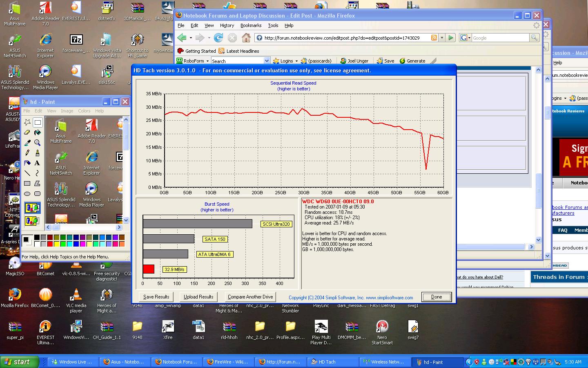Open the Bookmarks menu in Firefox
The height and width of the screenshot is (368, 588).
coord(251,25)
